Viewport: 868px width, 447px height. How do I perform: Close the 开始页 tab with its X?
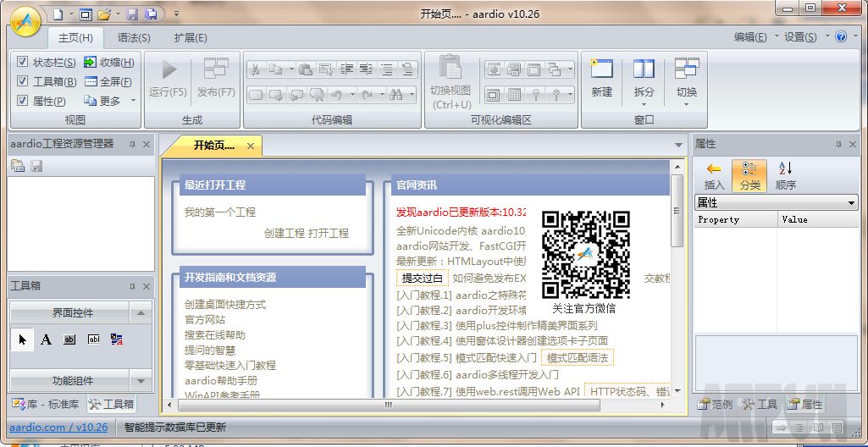[x=250, y=146]
